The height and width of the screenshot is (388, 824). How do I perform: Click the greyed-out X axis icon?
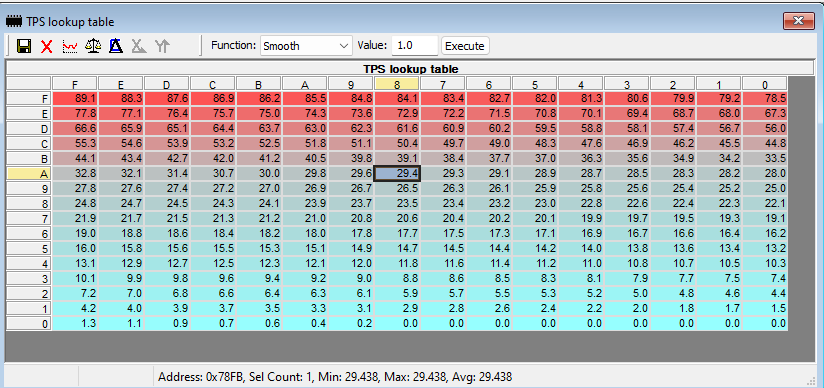coord(139,46)
